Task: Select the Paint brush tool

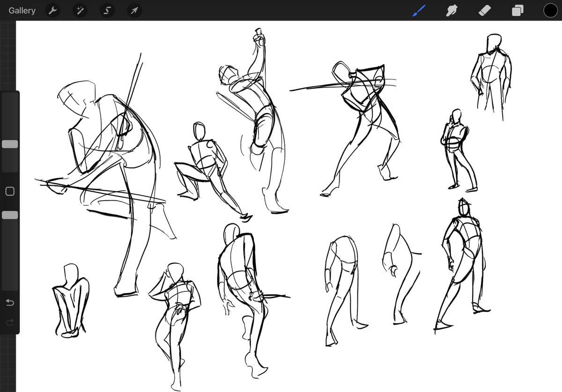Action: pyautogui.click(x=418, y=10)
